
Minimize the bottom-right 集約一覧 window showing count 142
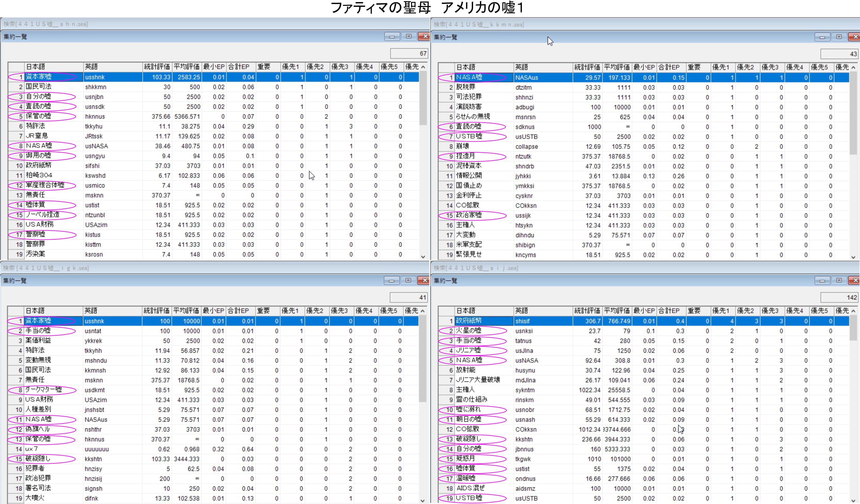tap(822, 280)
